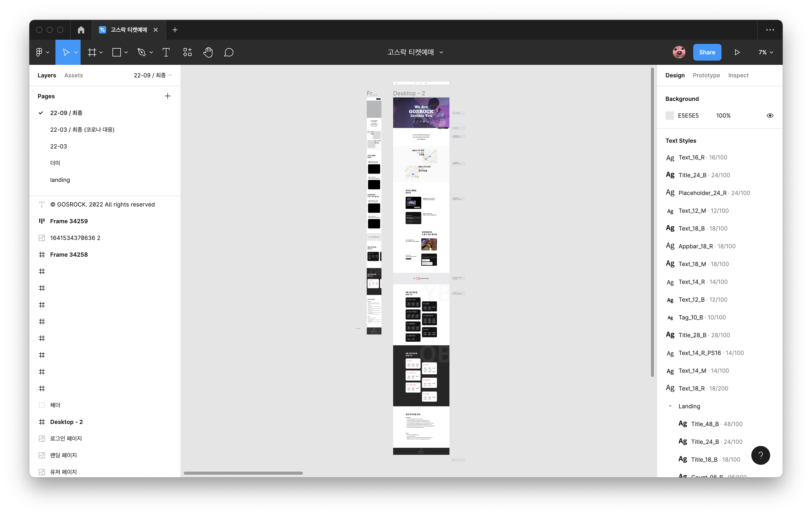Select the Text tool
This screenshot has height=516, width=812.
click(x=166, y=52)
